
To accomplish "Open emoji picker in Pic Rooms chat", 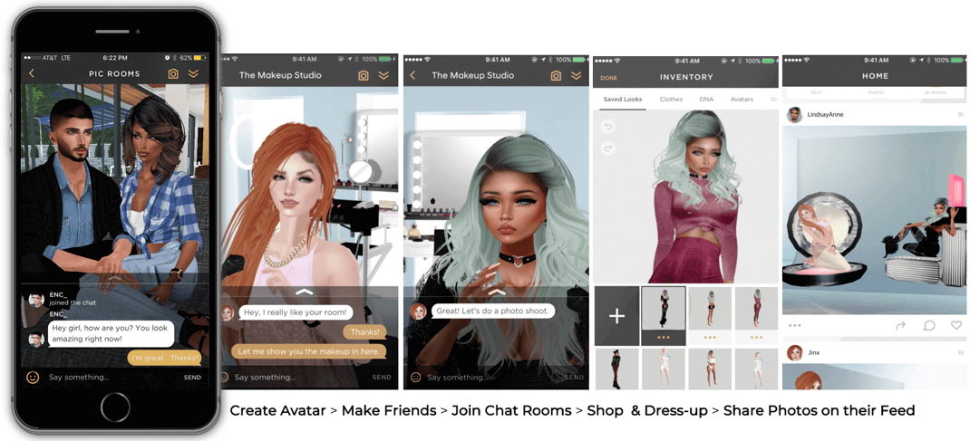I will 33,377.
